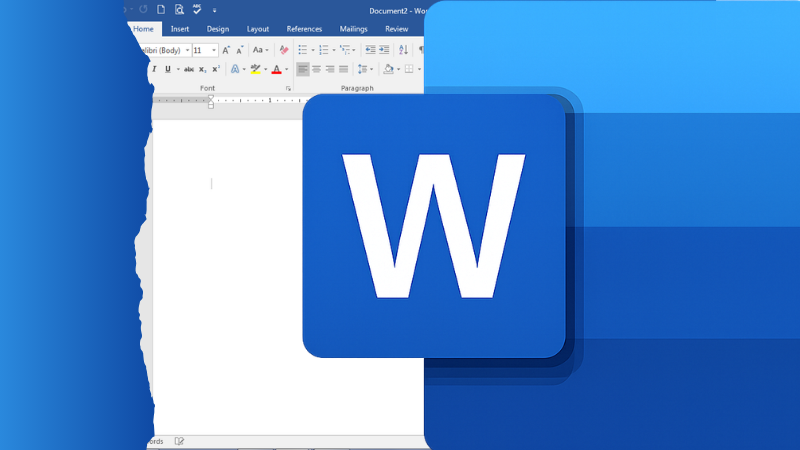The width and height of the screenshot is (800, 450).
Task: Open the Design tab
Action: point(218,29)
